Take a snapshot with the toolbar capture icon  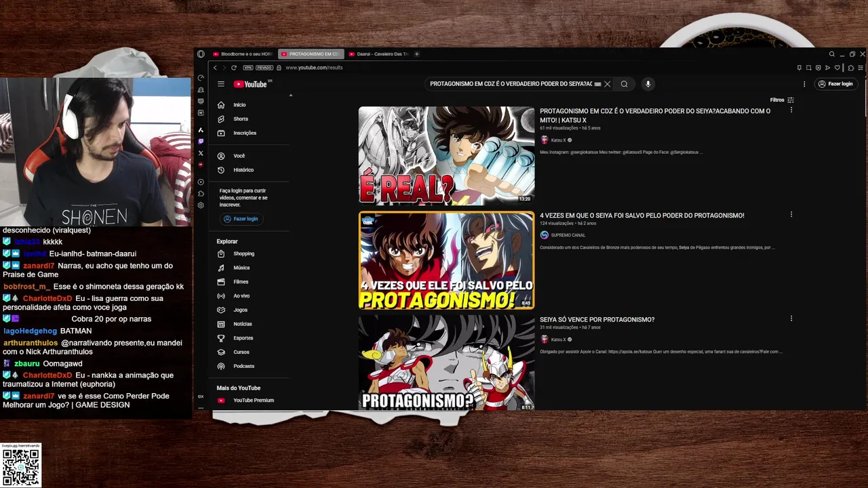(808, 68)
